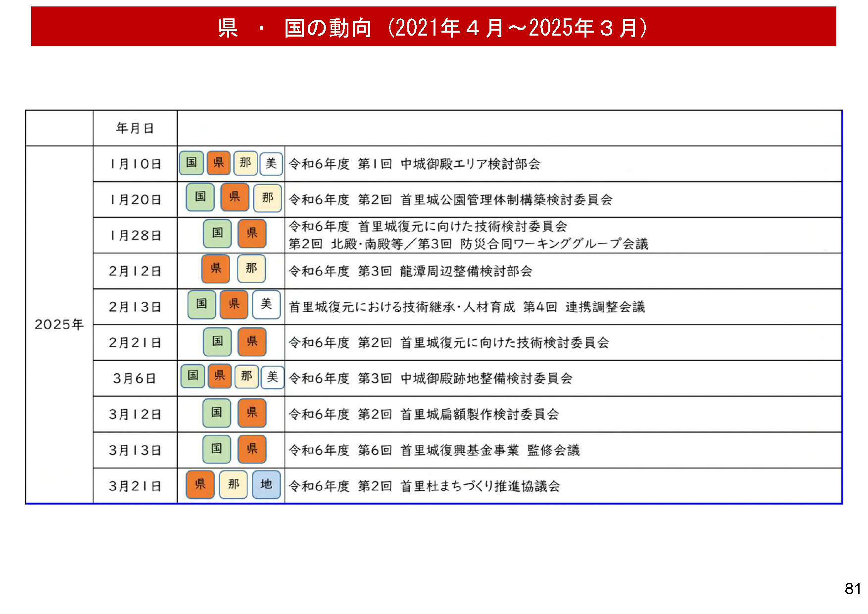Click the 美 badge in the 2月13日 row
Image resolution: width=868 pixels, height=614 pixels.
point(266,304)
